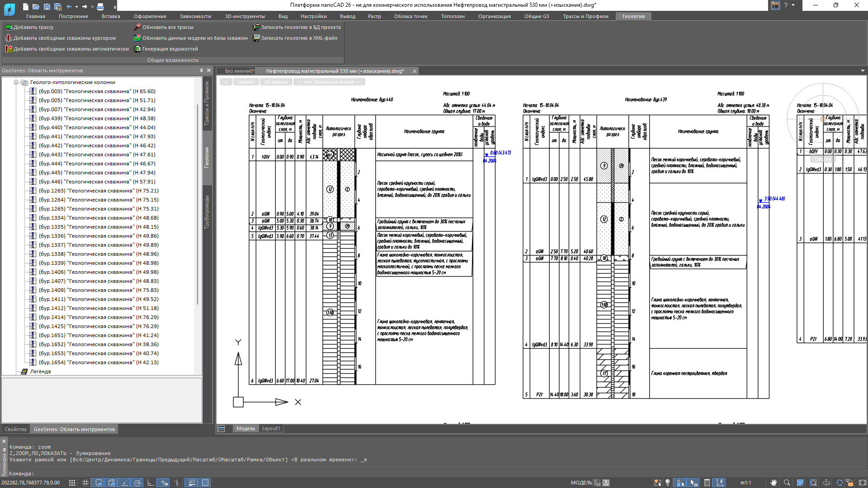Open Трубопроводы vertical side tab
868x488 pixels.
pyautogui.click(x=207, y=212)
